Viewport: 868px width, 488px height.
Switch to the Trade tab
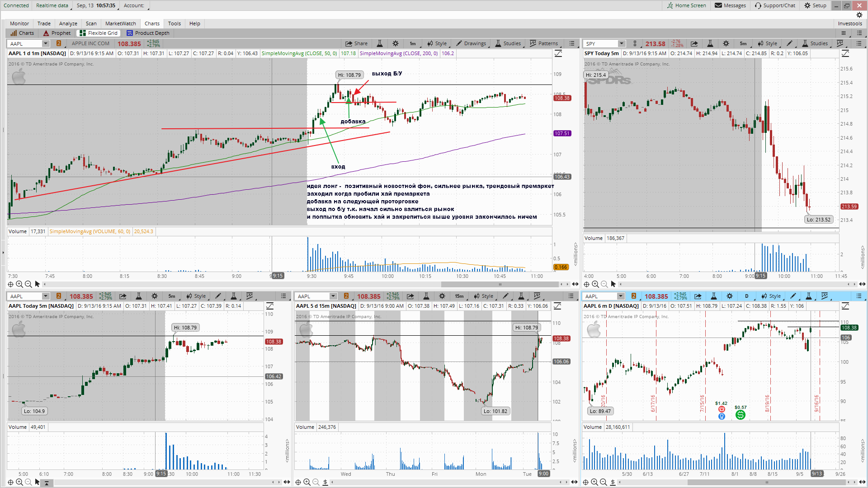point(44,23)
